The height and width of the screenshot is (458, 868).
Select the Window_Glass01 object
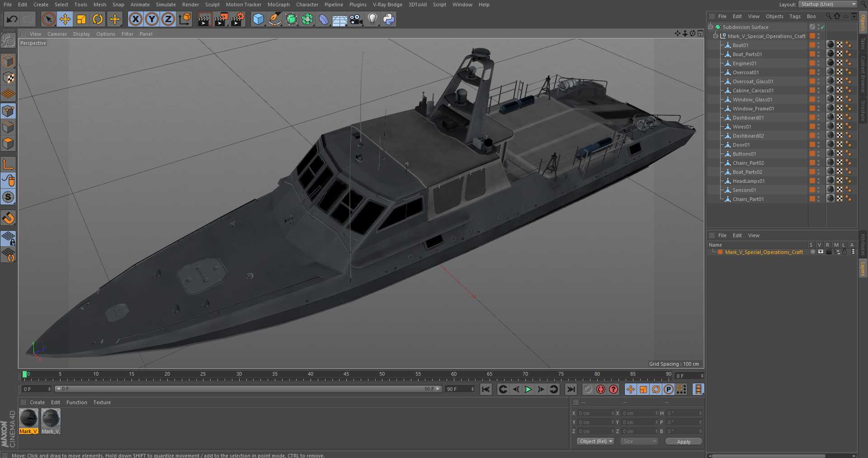coord(752,100)
